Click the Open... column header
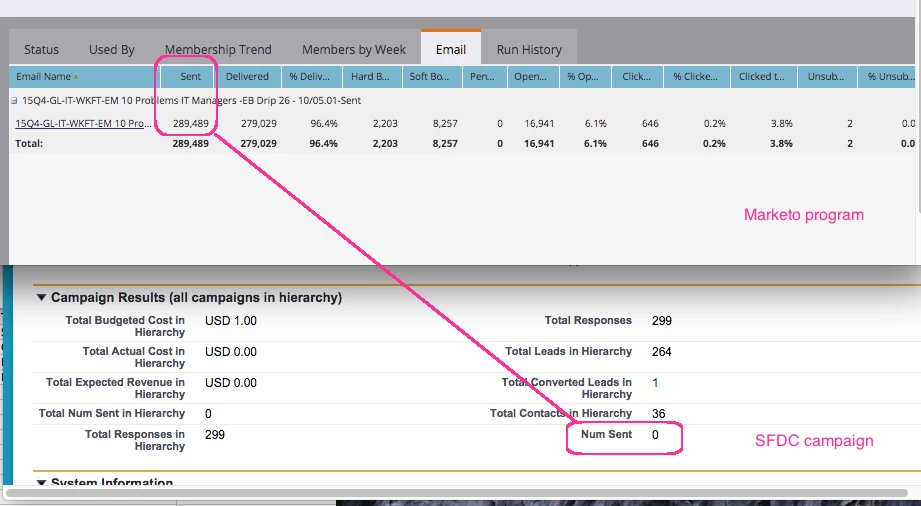Image resolution: width=921 pixels, height=506 pixels. point(533,76)
